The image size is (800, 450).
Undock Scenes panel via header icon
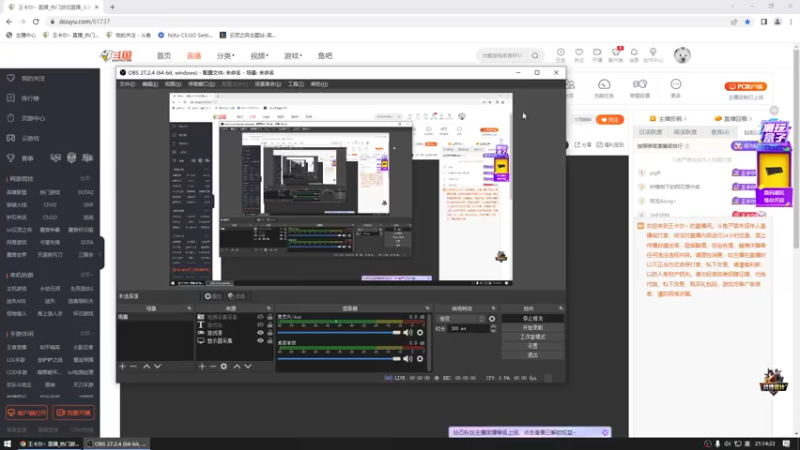pyautogui.click(x=189, y=309)
